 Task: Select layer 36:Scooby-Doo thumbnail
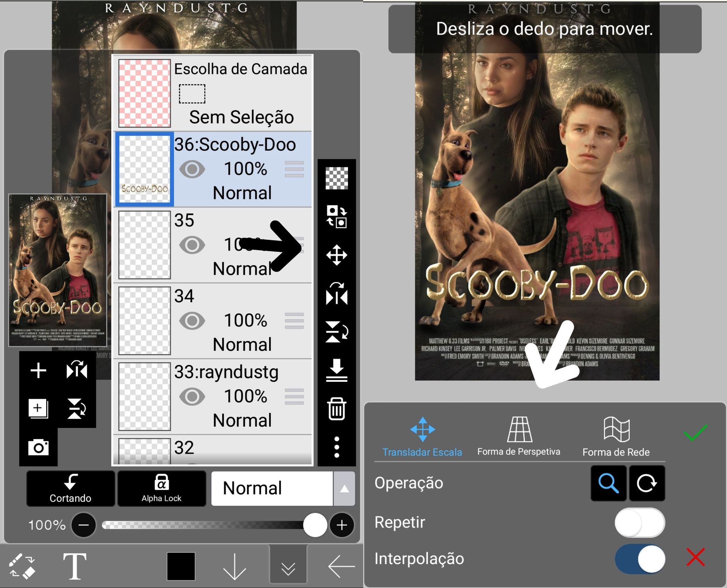point(144,169)
